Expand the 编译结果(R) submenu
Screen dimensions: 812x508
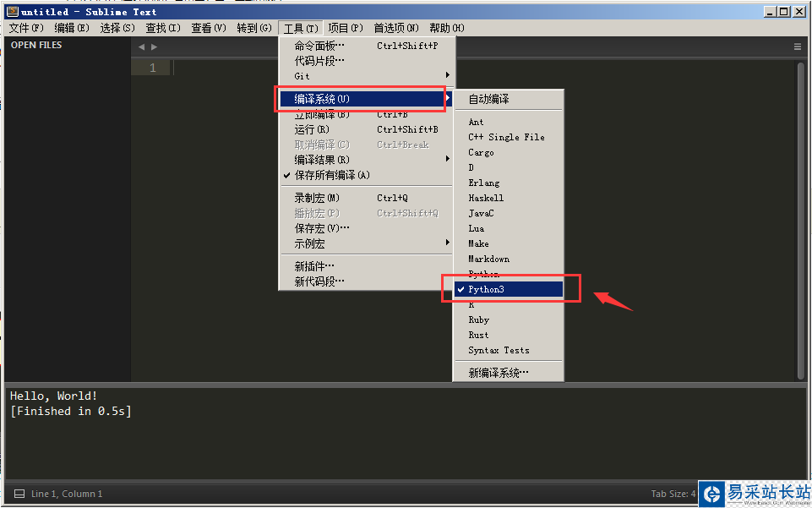367,160
